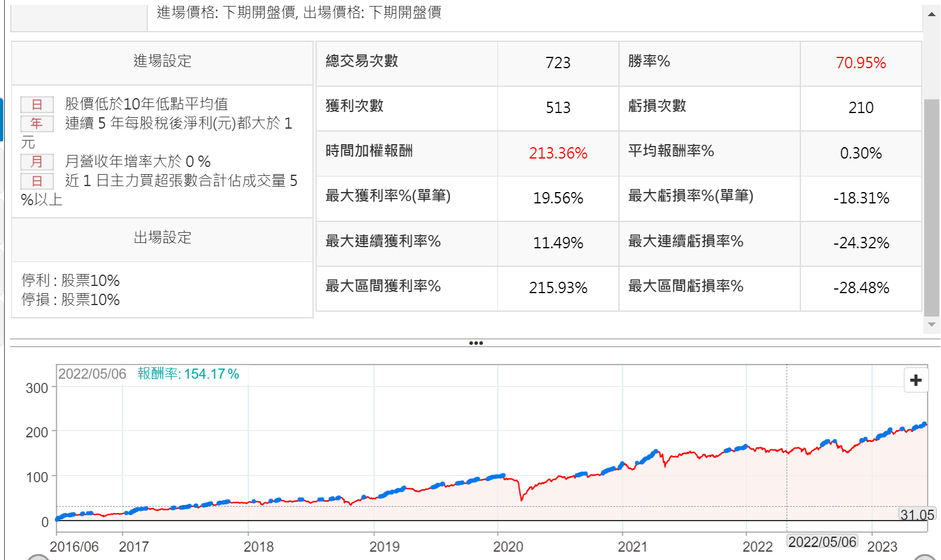Click the 300 y-axis label
Image resolution: width=941 pixels, height=560 pixels.
click(x=37, y=388)
